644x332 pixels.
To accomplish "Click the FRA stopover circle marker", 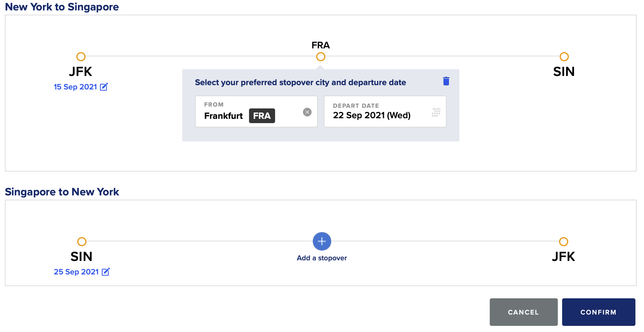I will (321, 57).
